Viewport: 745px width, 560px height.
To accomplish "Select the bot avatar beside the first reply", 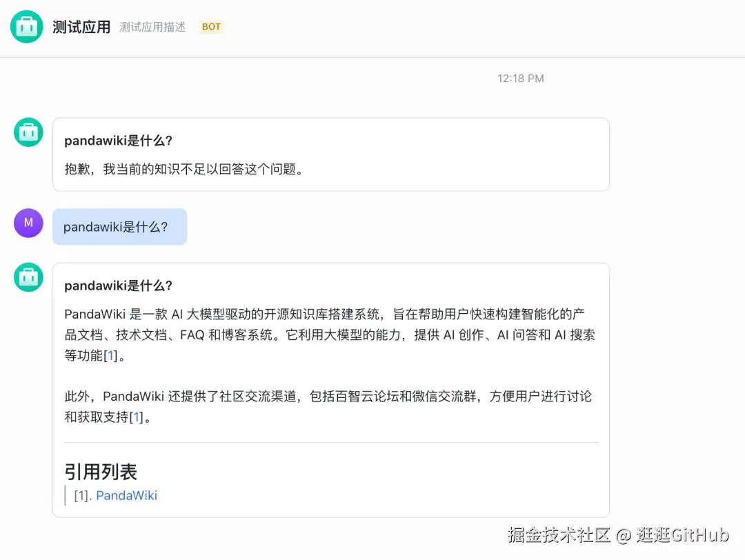I will coord(28,132).
